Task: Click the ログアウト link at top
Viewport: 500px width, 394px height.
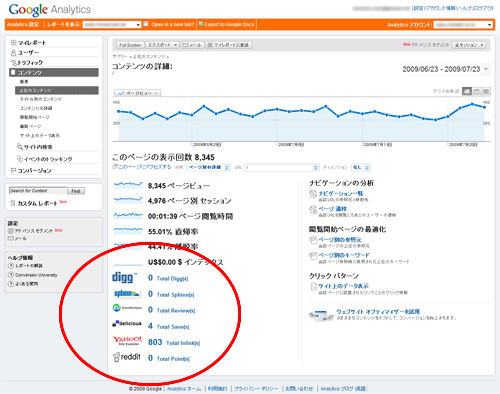Action: (x=484, y=8)
